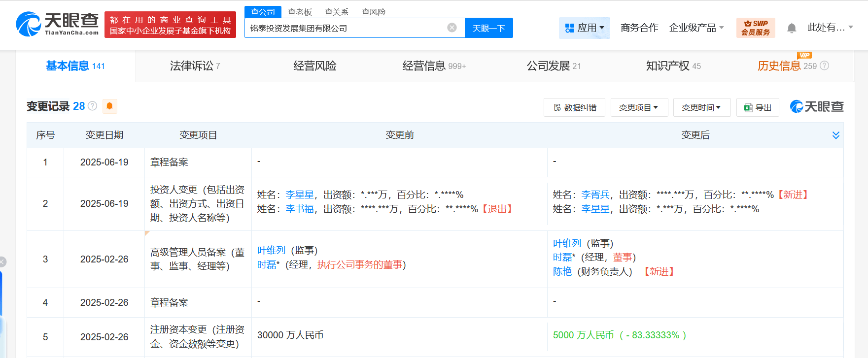Image resolution: width=868 pixels, height=358 pixels.
Task: Click the red 执行公司事务的董事 text
Action: pos(360,265)
